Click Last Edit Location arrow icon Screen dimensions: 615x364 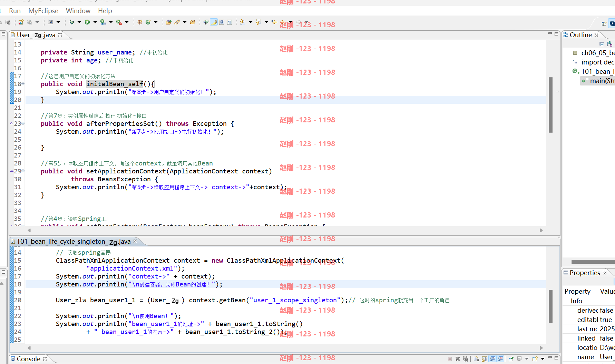pyautogui.click(x=274, y=22)
